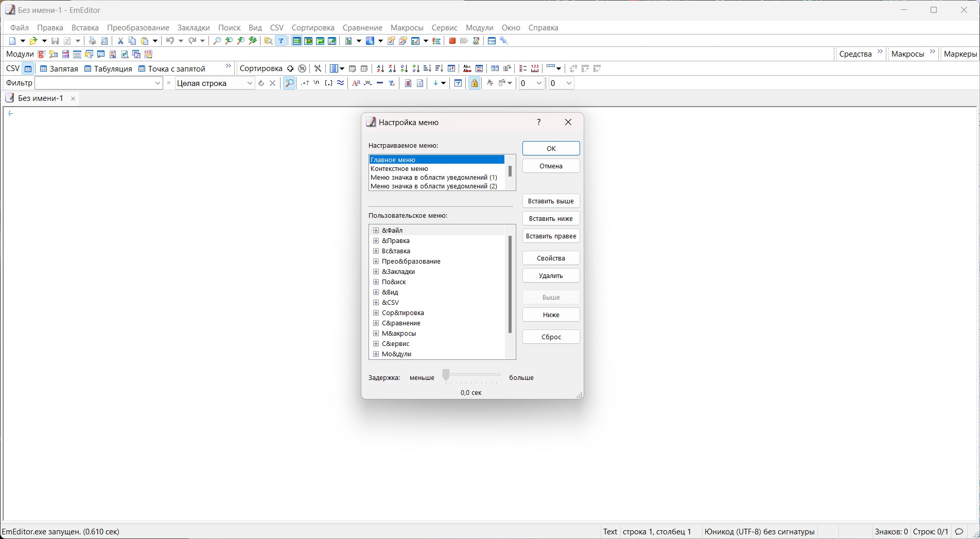Sort ascending A-Z in Сортировка toolbar
This screenshot has height=539, width=980.
pos(380,68)
